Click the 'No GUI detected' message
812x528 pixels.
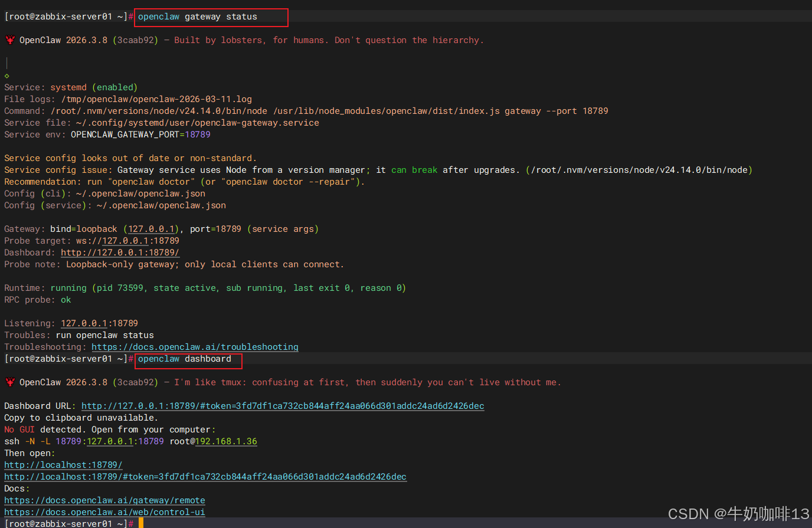pos(110,429)
